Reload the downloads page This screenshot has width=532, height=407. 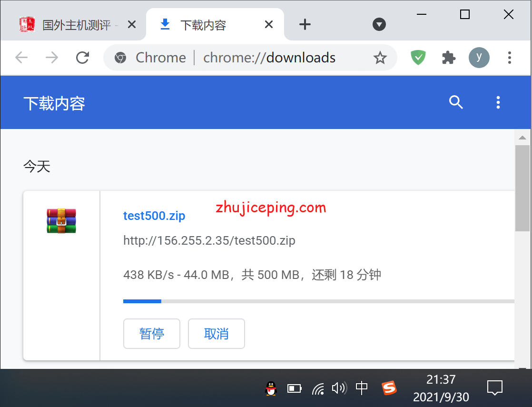pyautogui.click(x=82, y=58)
